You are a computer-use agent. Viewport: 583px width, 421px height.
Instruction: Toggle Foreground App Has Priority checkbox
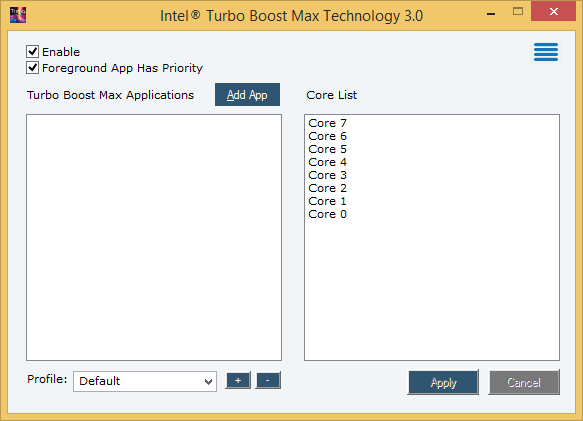coord(32,68)
